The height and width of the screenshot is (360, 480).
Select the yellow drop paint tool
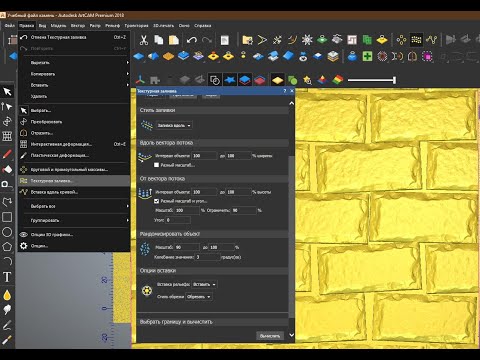(x=7, y=295)
